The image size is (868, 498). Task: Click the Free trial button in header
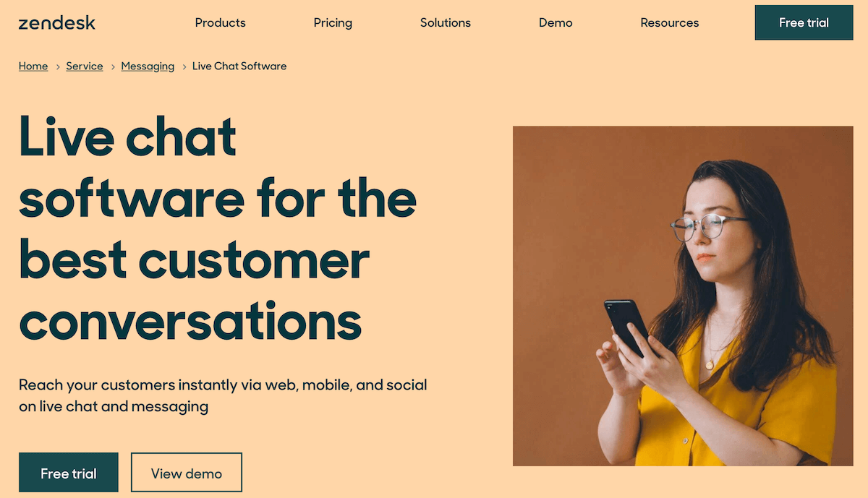pyautogui.click(x=804, y=22)
